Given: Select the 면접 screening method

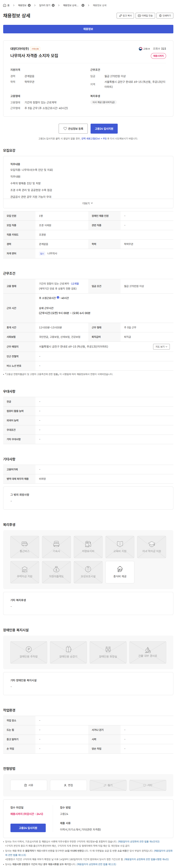Looking at the screenshot, I should pyautogui.click(x=68, y=785).
